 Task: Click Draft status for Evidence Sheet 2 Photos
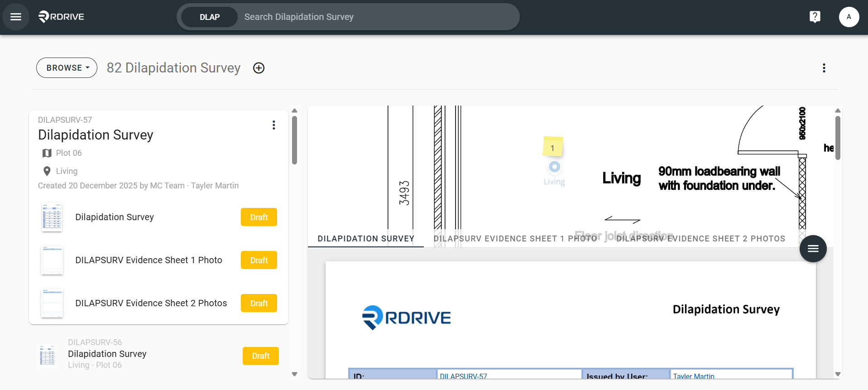tap(259, 303)
